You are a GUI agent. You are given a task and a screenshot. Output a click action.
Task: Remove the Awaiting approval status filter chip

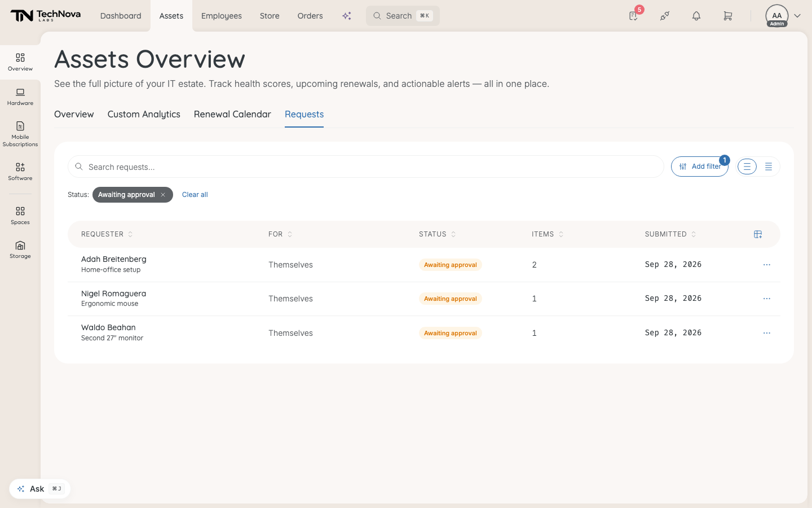[x=163, y=195]
